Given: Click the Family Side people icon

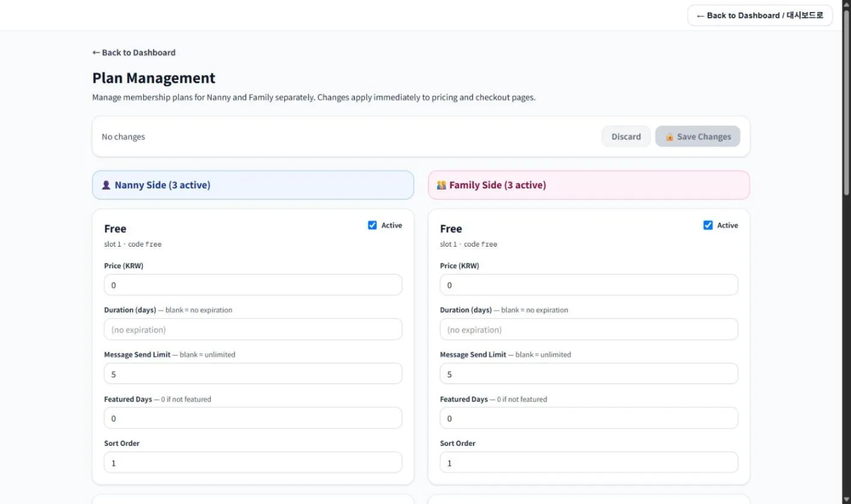Looking at the screenshot, I should point(442,185).
